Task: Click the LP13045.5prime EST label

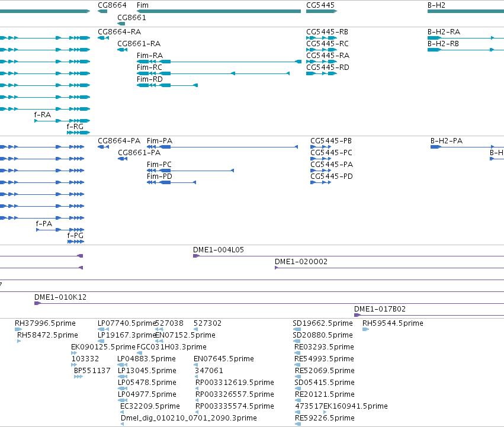Action: tap(147, 371)
